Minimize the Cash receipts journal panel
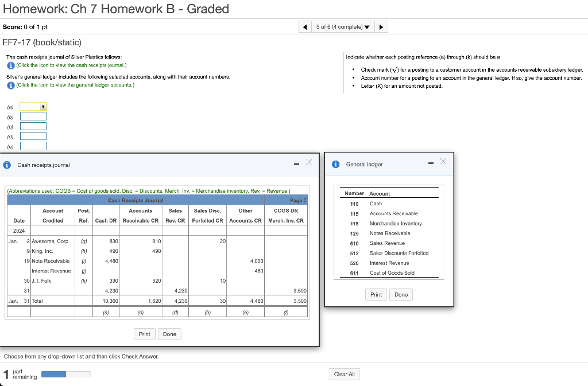Image resolution: width=588 pixels, height=386 pixels. click(296, 163)
